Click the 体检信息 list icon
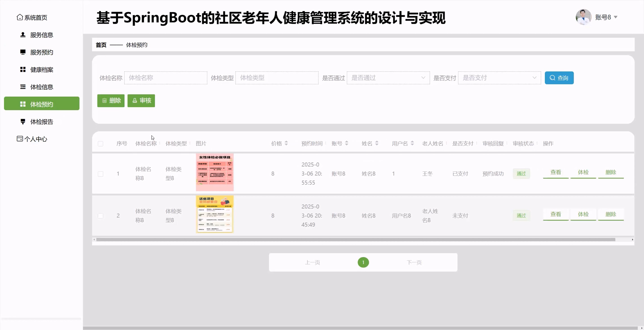This screenshot has width=644, height=330. click(23, 87)
